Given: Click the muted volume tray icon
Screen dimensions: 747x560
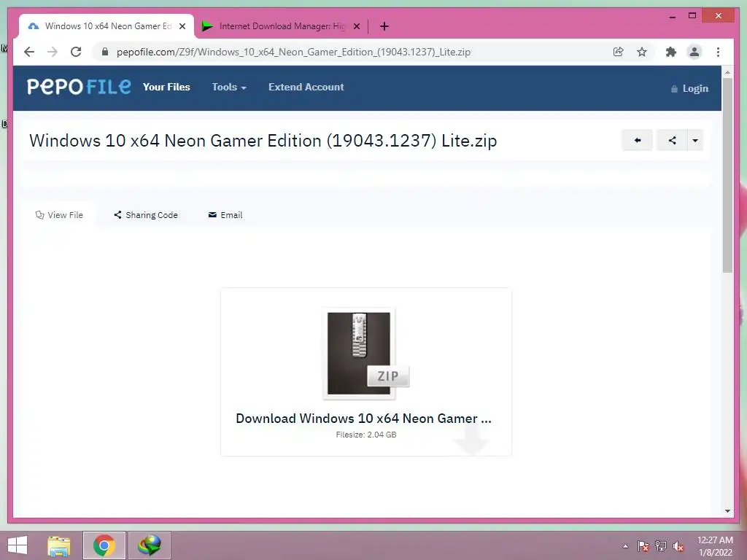Looking at the screenshot, I should click(678, 546).
